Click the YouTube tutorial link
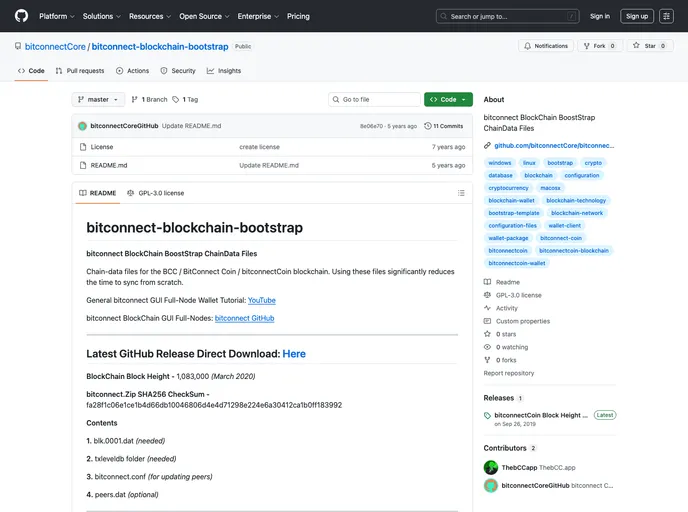This screenshot has width=688, height=512. [262, 300]
